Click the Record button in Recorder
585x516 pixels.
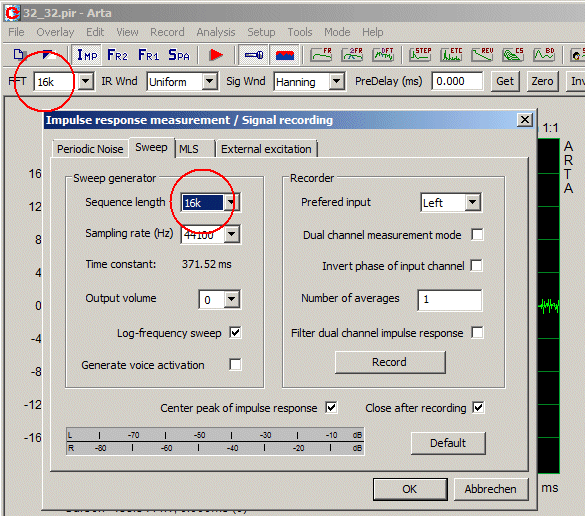tap(390, 362)
